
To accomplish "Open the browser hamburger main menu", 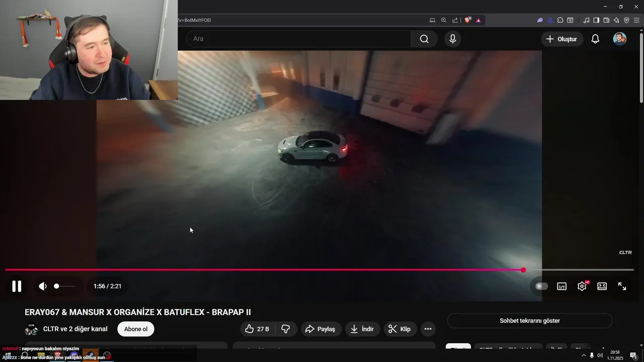I will (636, 20).
